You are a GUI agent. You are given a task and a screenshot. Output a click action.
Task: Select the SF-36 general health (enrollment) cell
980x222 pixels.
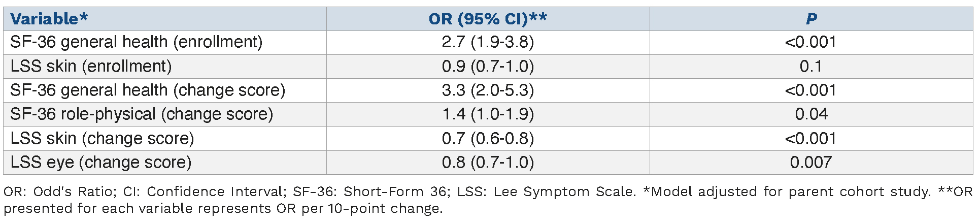[x=137, y=42]
